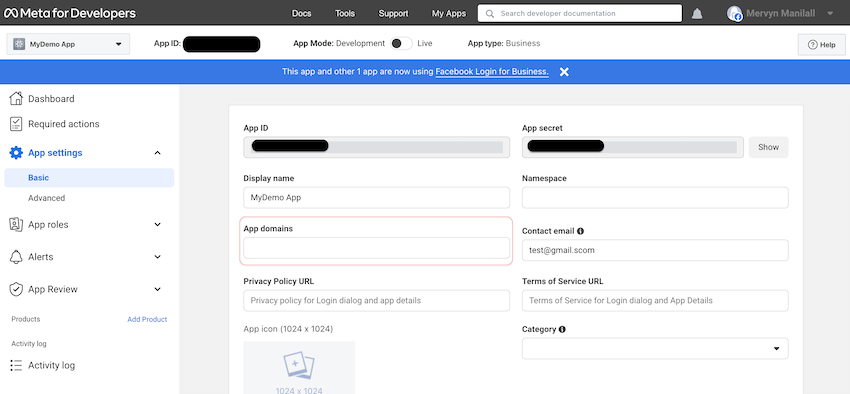Open the Category dropdown
Viewport: 850px width, 394px height.
655,348
